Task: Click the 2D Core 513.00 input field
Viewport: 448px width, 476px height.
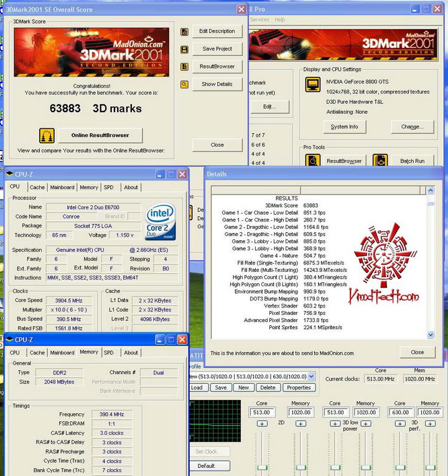Action: tap(262, 413)
